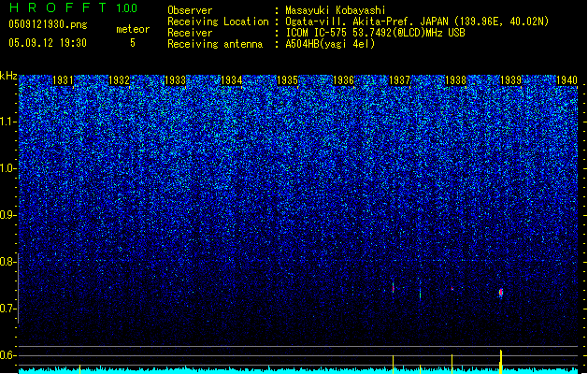This screenshot has height=374, width=588.
Task: Click the observer name Masayuki Kobayashi
Action: pos(336,10)
